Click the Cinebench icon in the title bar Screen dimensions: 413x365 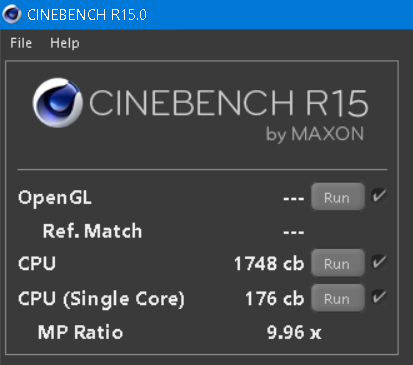click(12, 14)
